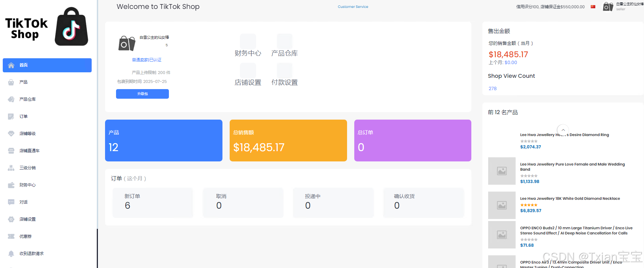
Task: Open the 订单 menu item
Action: (x=47, y=117)
